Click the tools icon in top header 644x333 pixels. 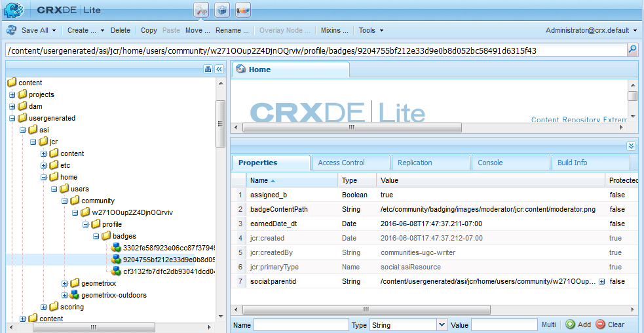click(x=201, y=10)
